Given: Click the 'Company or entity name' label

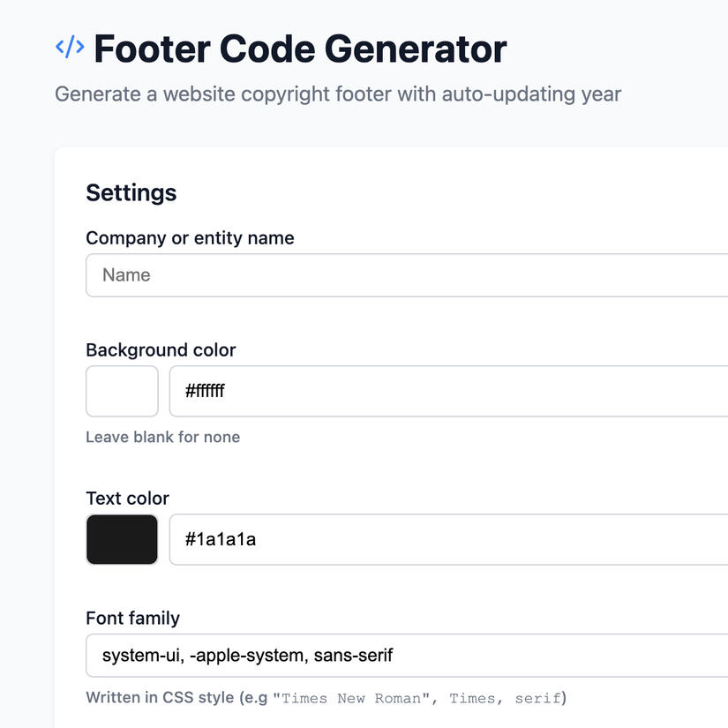Looking at the screenshot, I should click(190, 237).
